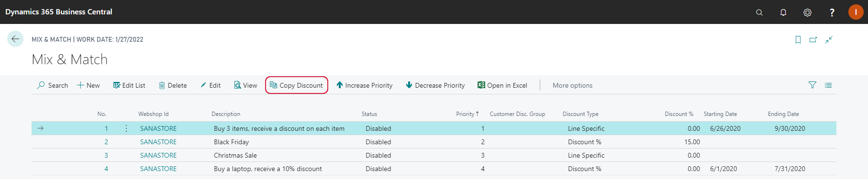Click Decrease Priority
868x184 pixels.
click(435, 85)
